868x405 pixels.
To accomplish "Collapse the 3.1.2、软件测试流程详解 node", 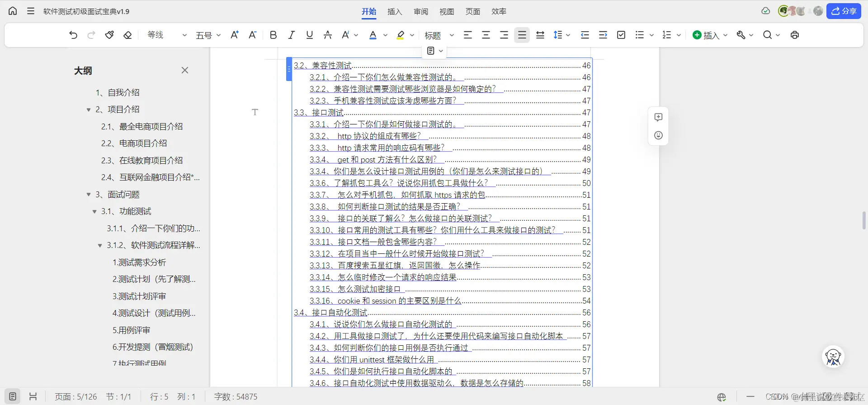I will [100, 246].
